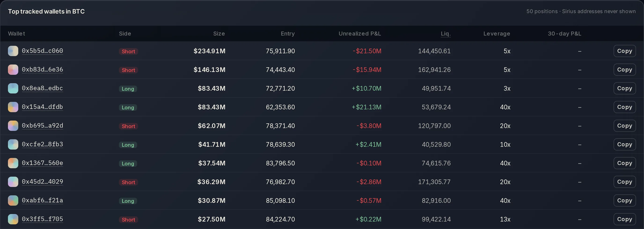Viewport: 644px width, 229px height.
Task: Open wallet link 0xcfe2…8fb3
Action: 43,144
